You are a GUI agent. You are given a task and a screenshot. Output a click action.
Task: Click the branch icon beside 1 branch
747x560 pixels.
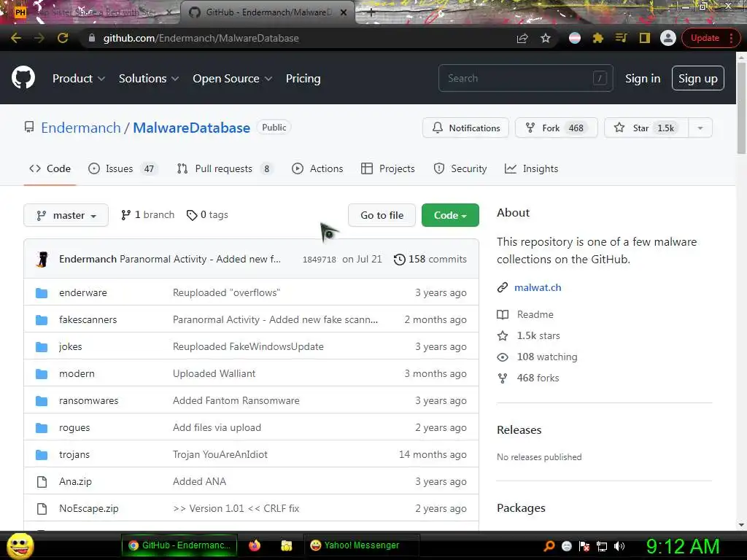(125, 215)
